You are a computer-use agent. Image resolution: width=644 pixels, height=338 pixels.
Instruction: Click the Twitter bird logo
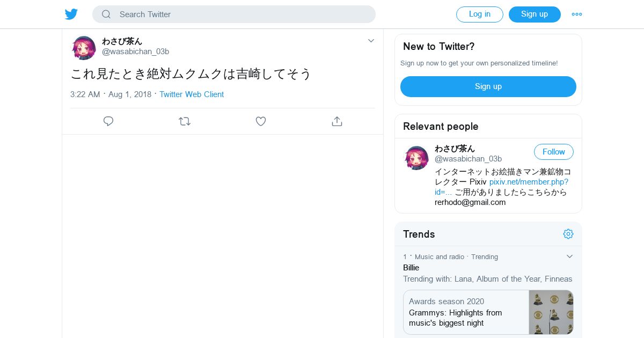[71, 14]
